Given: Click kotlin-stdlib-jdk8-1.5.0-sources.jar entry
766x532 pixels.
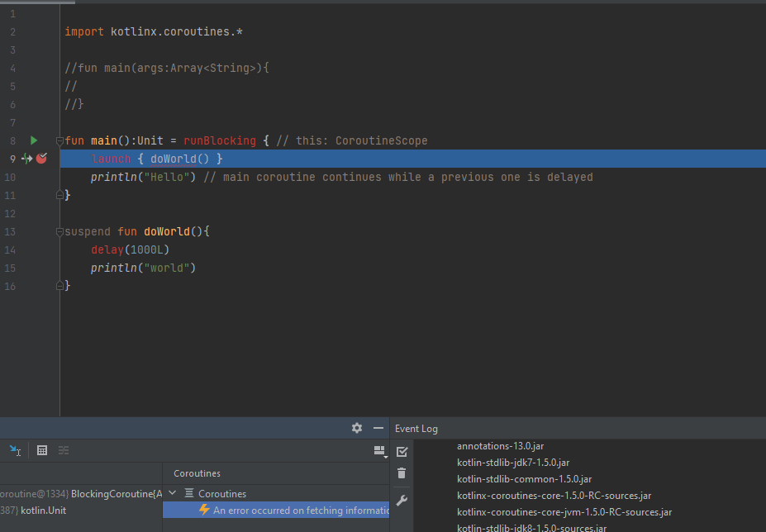Looking at the screenshot, I should (x=531, y=528).
